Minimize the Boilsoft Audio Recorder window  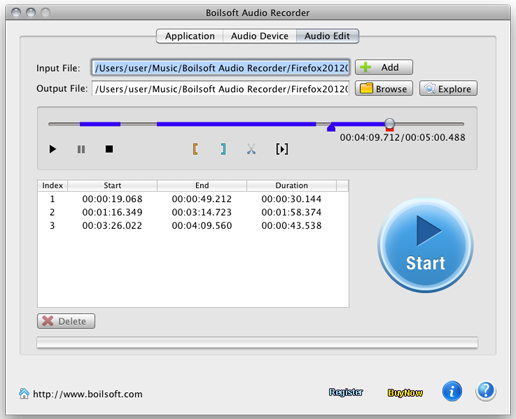coord(31,13)
